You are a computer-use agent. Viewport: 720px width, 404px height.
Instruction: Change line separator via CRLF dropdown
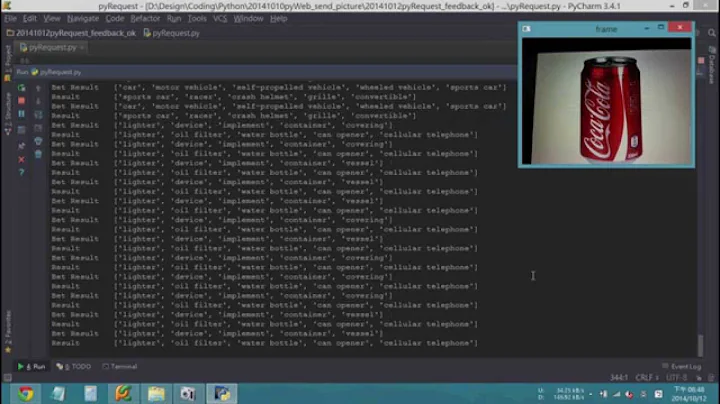click(x=647, y=377)
